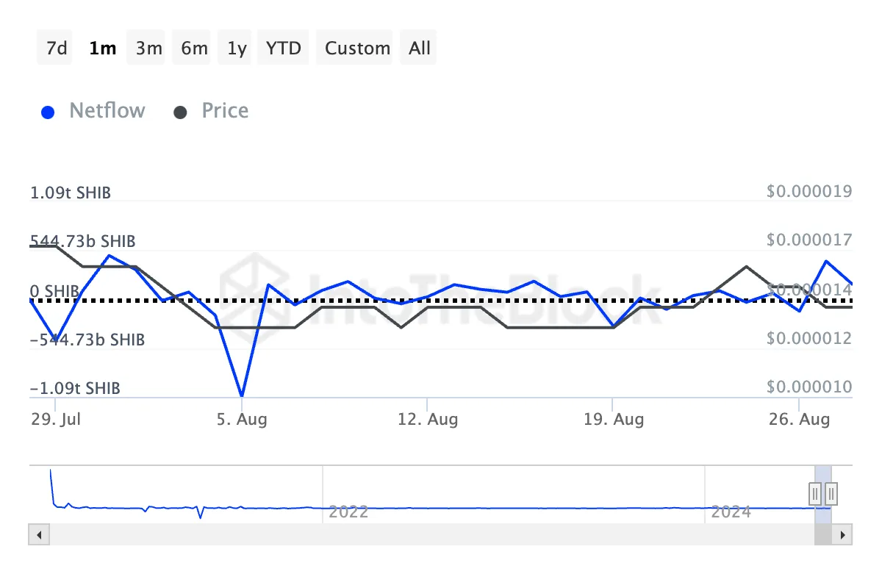Select the 7d time range

point(57,49)
